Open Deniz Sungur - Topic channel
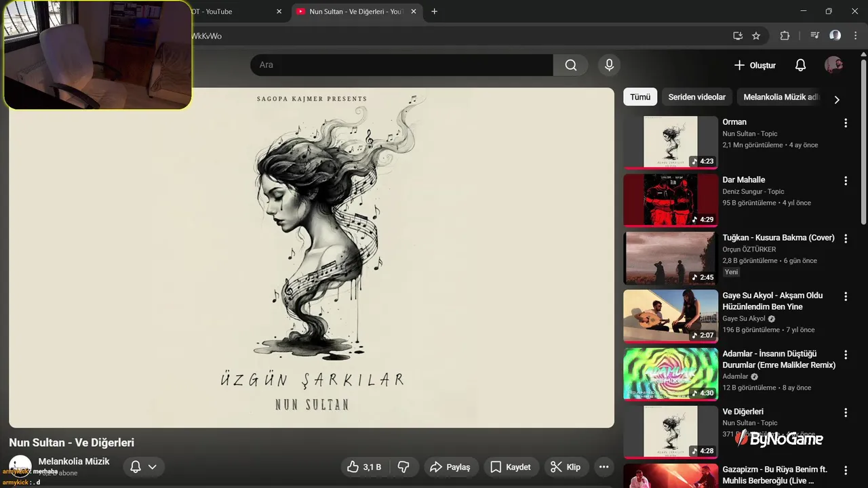The width and height of the screenshot is (868, 488). point(753,191)
